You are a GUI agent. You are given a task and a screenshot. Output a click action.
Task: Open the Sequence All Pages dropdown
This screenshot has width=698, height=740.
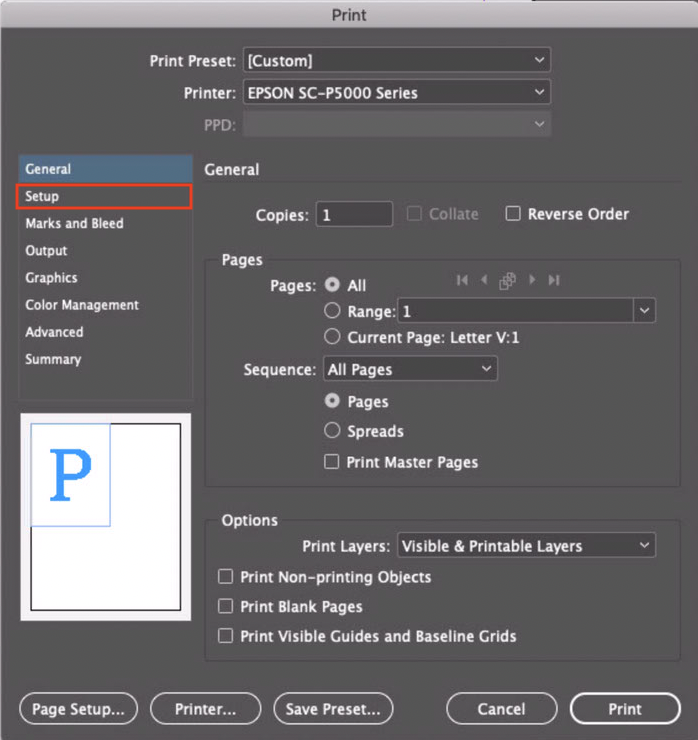410,369
